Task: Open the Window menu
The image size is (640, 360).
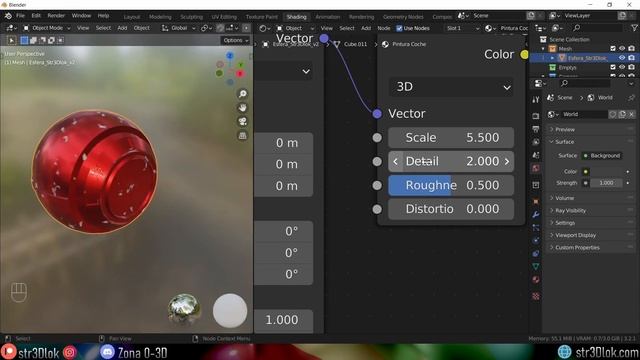Action: tap(81, 16)
